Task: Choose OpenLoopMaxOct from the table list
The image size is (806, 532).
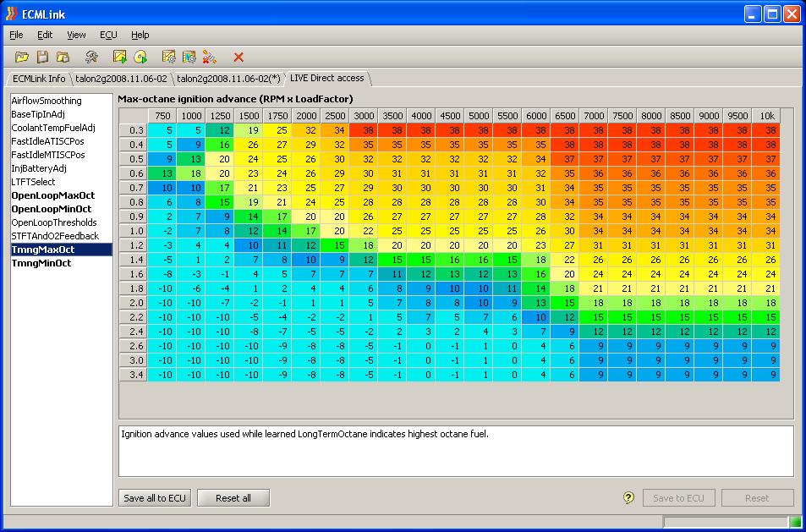Action: pos(52,195)
